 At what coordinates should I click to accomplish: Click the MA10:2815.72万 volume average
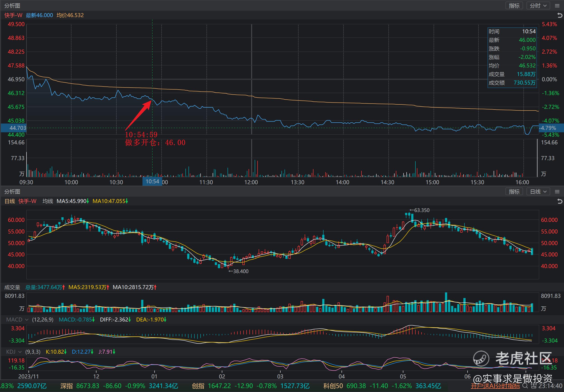point(135,287)
